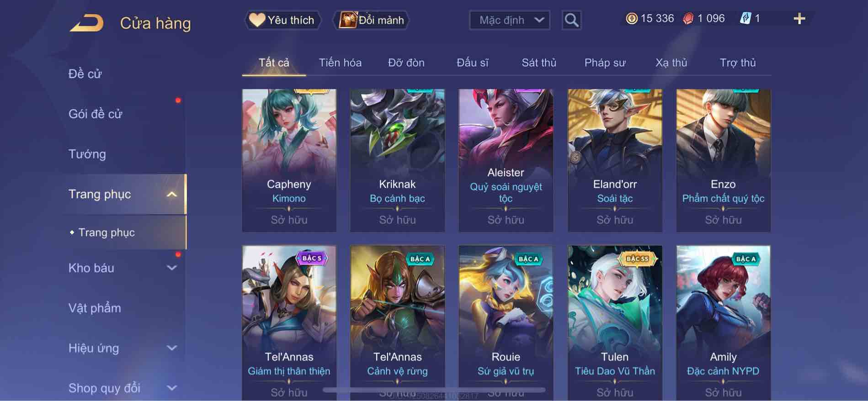Expand the Kho báu sidebar section
Viewport: 868px width, 401px height.
171,268
